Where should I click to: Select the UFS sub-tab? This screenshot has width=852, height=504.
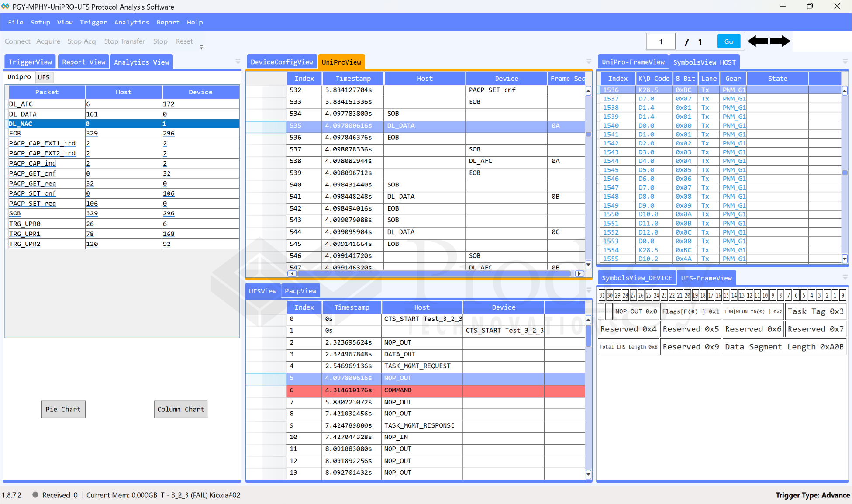coord(44,77)
